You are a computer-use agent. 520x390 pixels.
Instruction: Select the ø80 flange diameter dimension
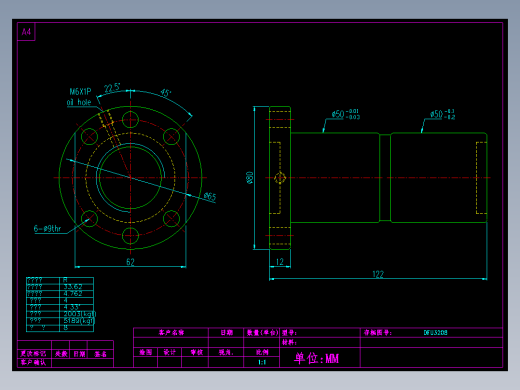250,178
